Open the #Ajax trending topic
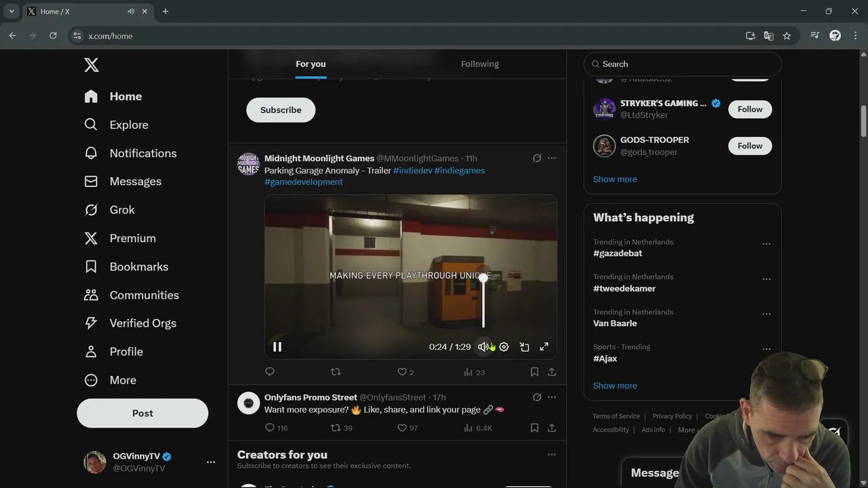 [606, 359]
